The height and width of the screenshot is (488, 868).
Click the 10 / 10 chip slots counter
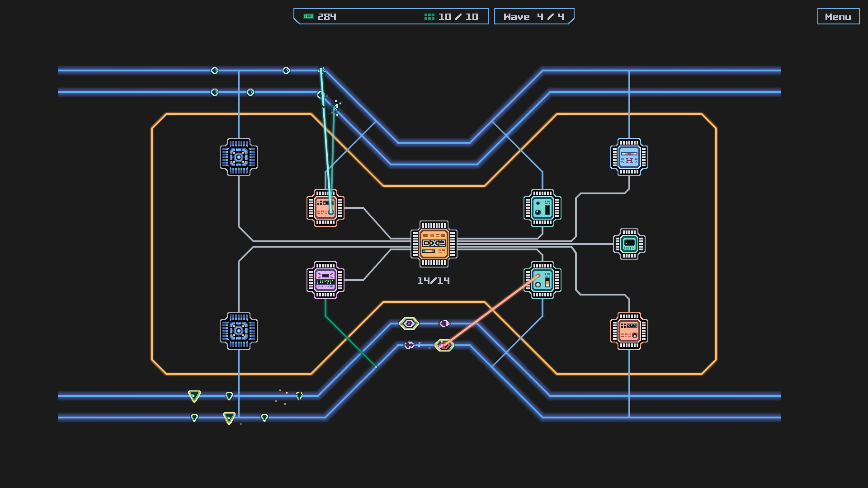click(458, 17)
